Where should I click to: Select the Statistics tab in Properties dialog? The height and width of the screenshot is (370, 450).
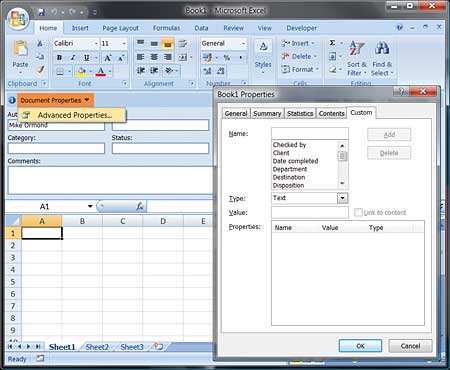click(x=300, y=113)
